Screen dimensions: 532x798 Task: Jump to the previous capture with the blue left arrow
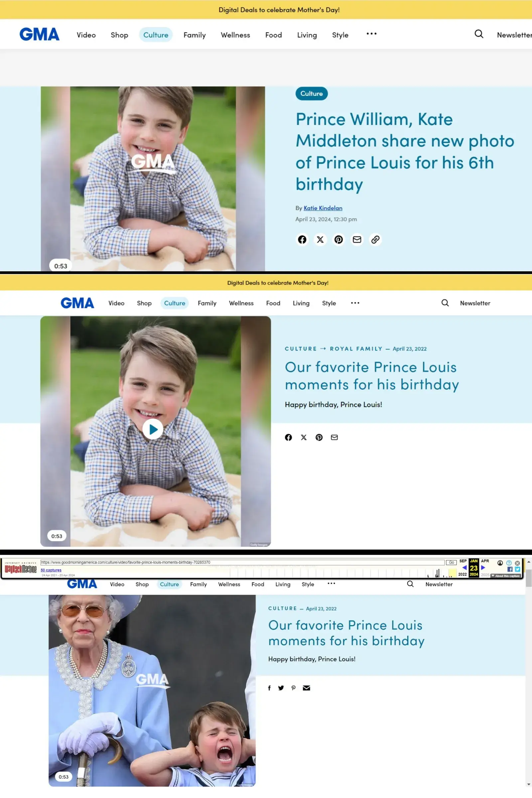pos(465,567)
